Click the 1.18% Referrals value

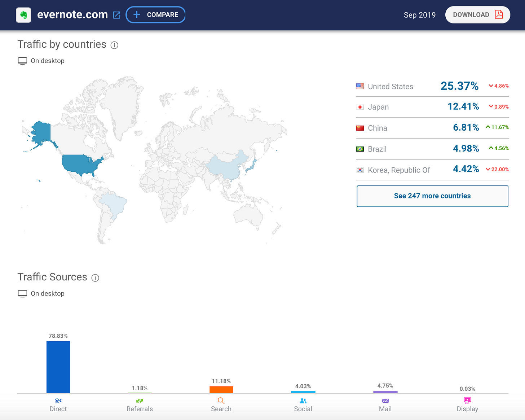point(140,388)
